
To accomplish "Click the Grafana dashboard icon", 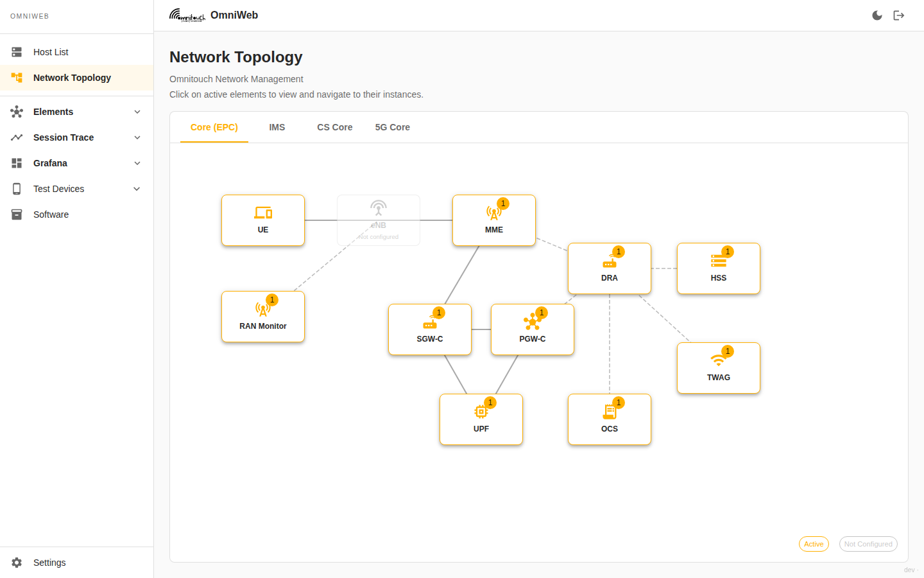I will pyautogui.click(x=17, y=163).
